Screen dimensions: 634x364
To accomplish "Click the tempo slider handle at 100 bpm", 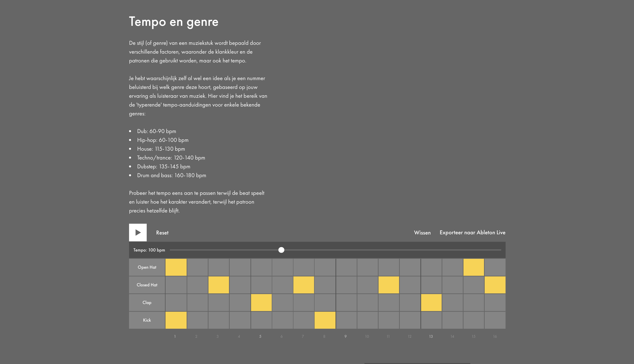I will coord(281,250).
